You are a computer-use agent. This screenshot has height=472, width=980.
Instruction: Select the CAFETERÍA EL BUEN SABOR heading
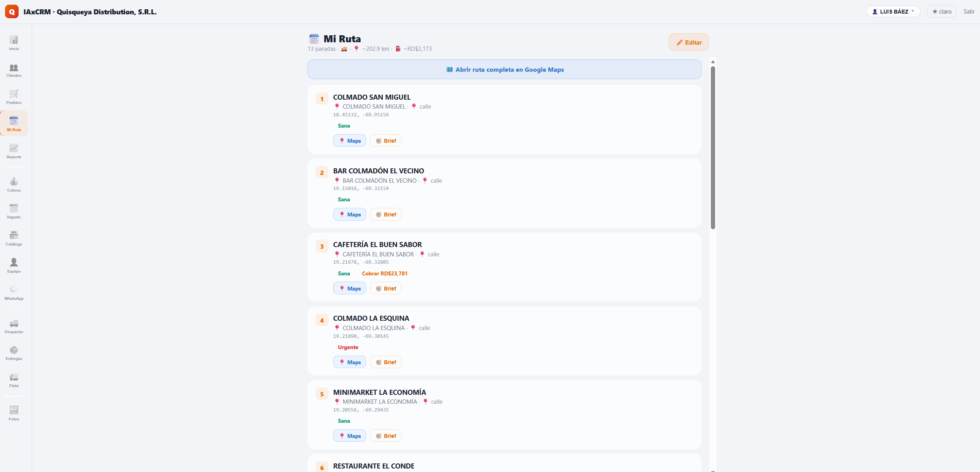coord(377,245)
